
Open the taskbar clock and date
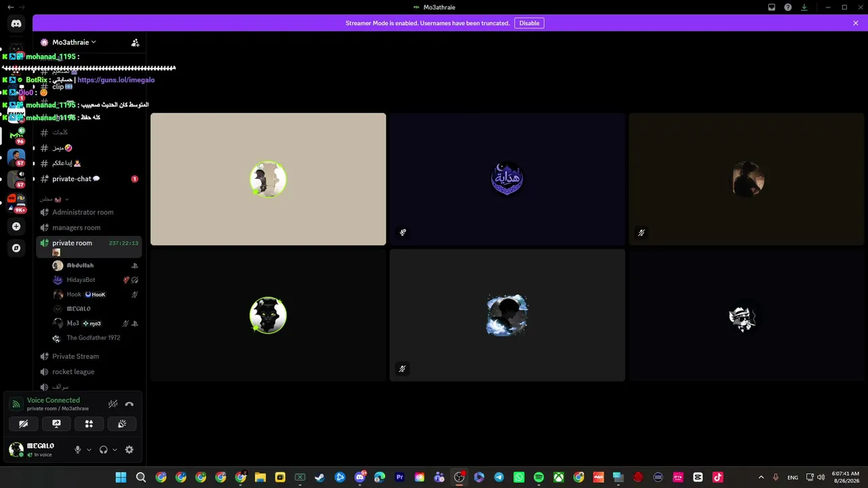[846, 477]
